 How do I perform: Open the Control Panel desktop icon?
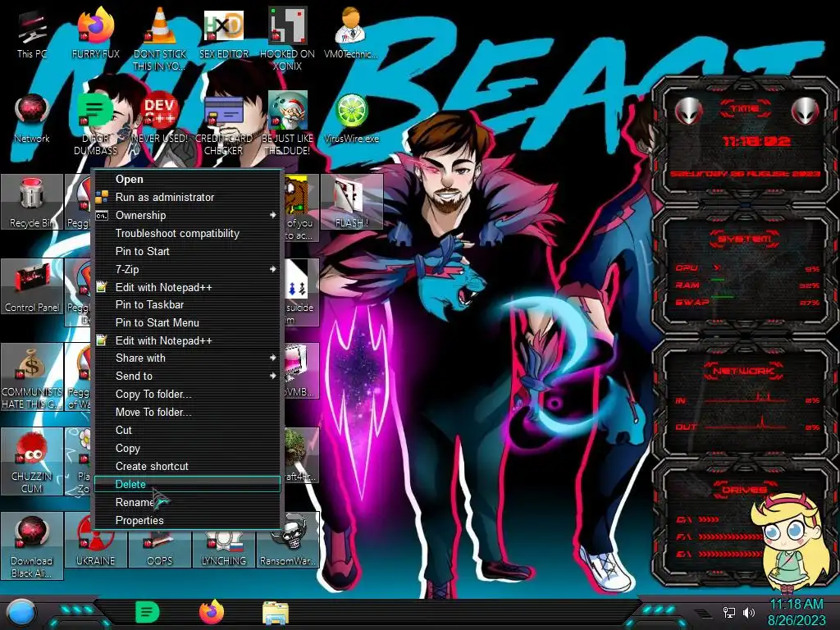point(32,287)
